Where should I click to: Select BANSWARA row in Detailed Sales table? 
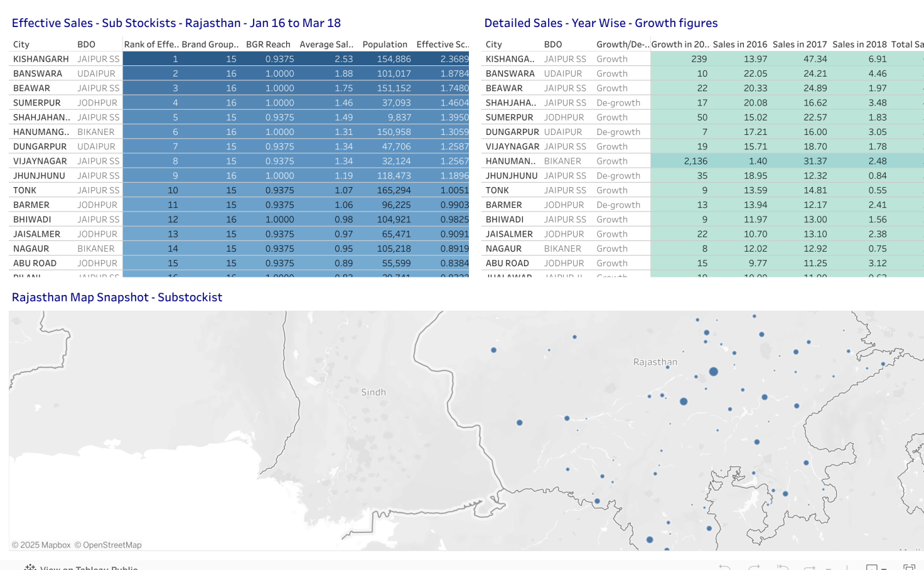pos(510,73)
